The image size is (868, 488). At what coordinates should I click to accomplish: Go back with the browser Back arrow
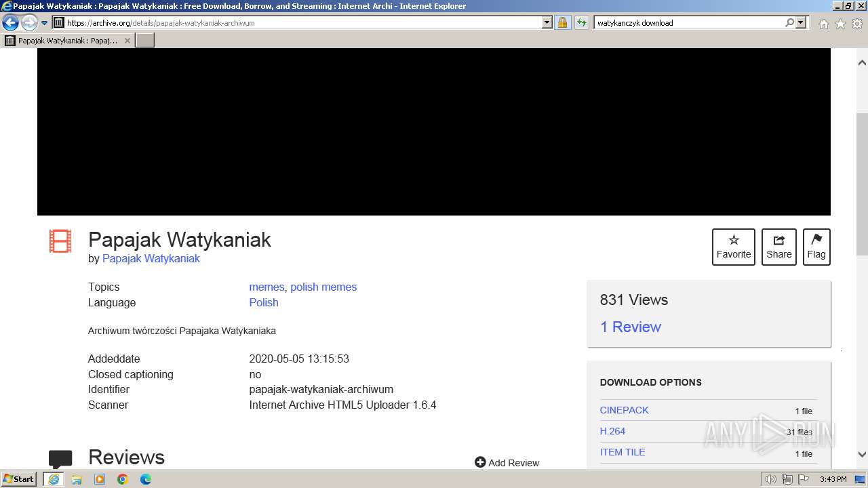point(10,23)
